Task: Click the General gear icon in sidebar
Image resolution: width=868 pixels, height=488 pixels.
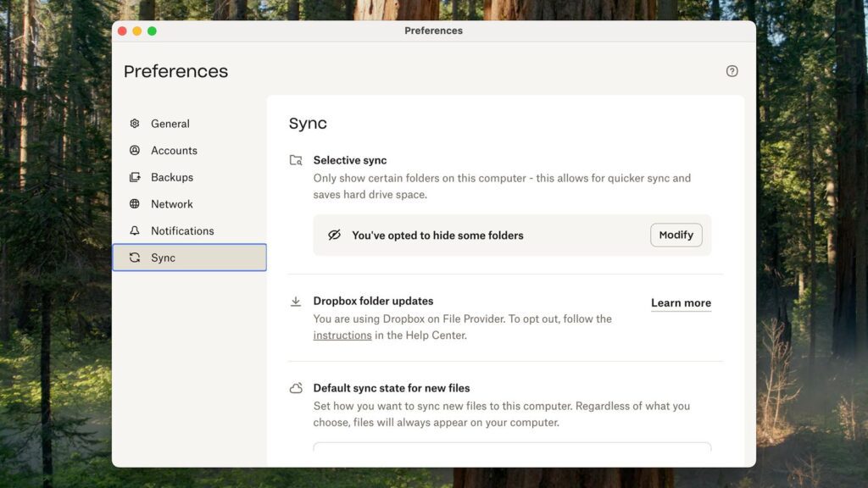Action: coord(135,124)
